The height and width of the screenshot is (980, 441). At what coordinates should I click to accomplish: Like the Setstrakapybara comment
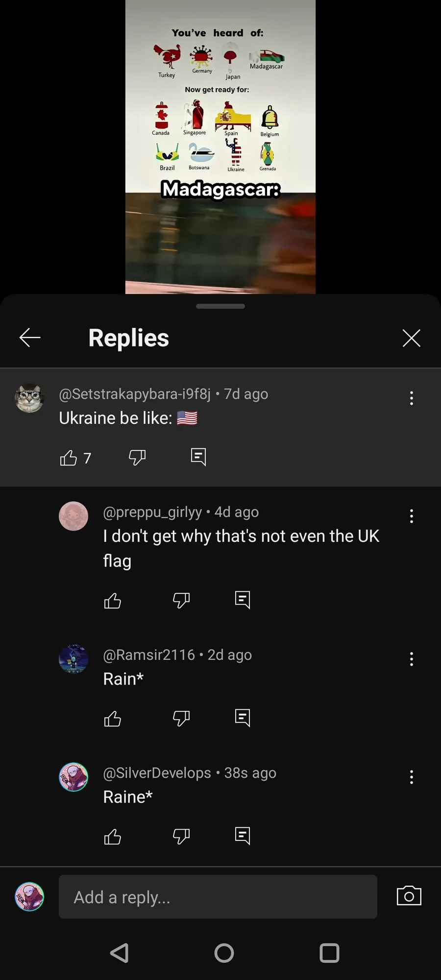coord(69,458)
